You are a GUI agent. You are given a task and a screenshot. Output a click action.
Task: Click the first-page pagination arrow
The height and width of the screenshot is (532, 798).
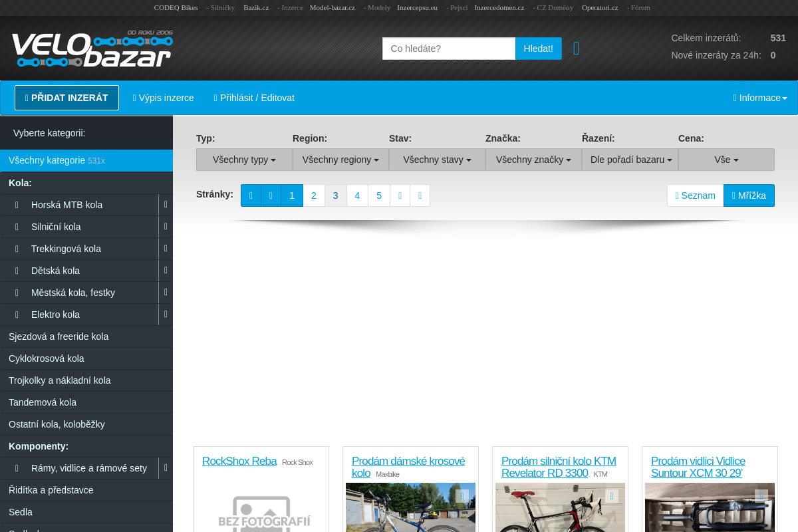[251, 196]
